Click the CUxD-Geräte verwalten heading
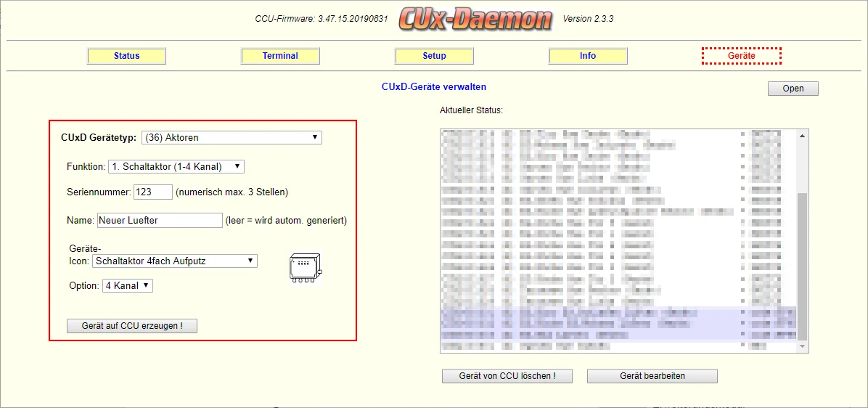868x408 pixels. [434, 87]
